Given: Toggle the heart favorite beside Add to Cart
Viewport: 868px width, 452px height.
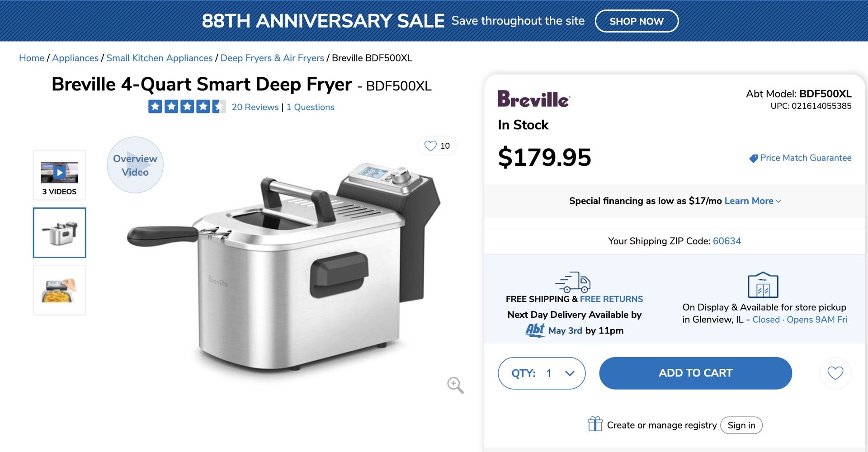Looking at the screenshot, I should [x=835, y=373].
